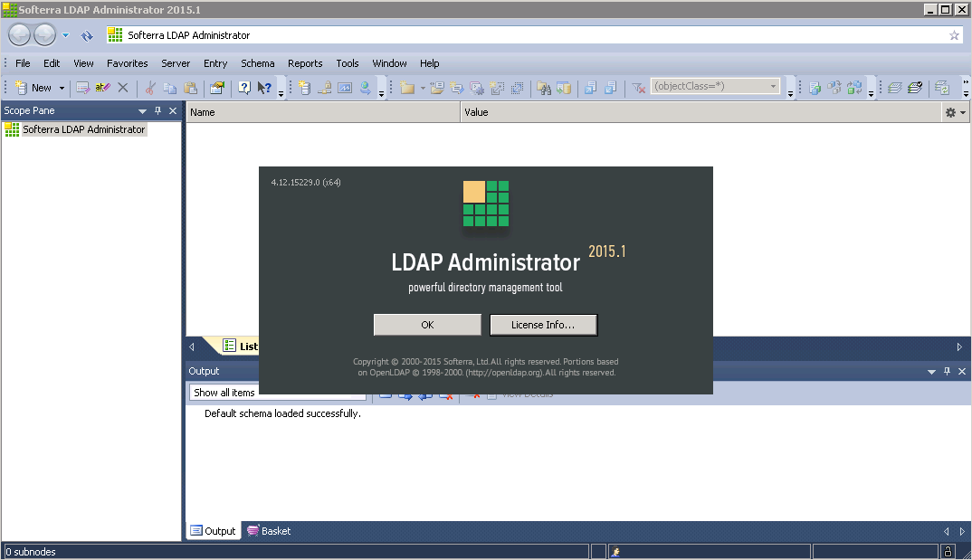Click the new folder toolbar icon
This screenshot has height=560, width=972.
coord(407,88)
